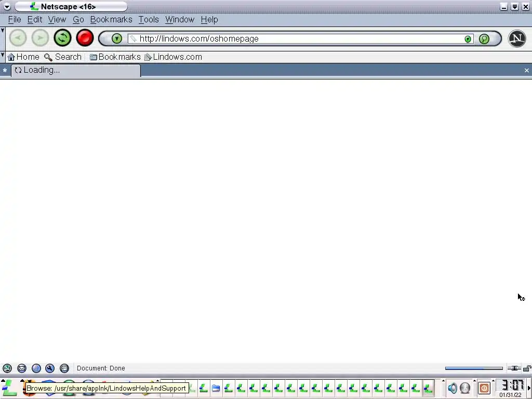
Task: Click the orange power icon in the tray
Action: coord(484,388)
